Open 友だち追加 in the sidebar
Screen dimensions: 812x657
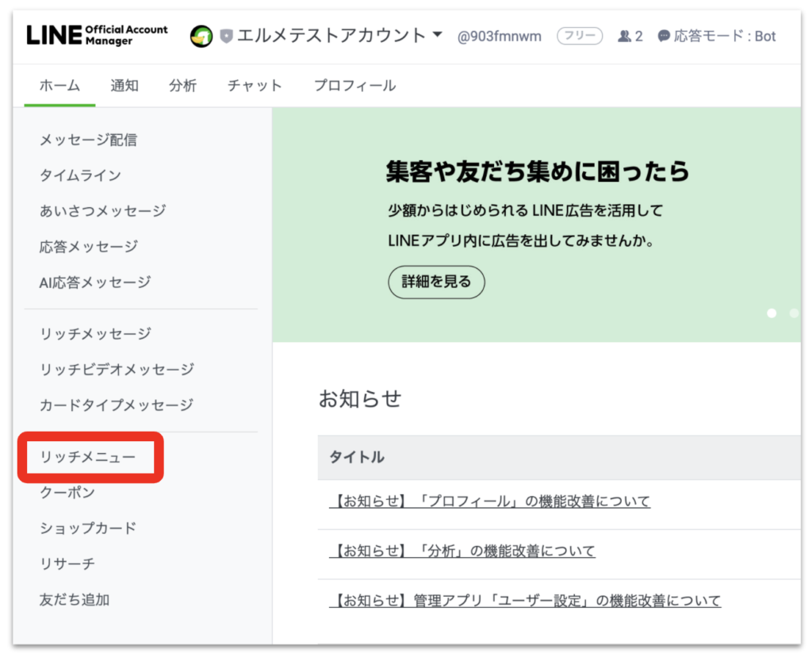75,600
